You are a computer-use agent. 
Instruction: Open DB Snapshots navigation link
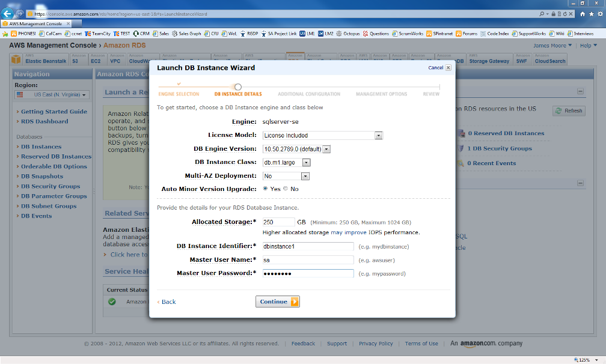(x=42, y=177)
